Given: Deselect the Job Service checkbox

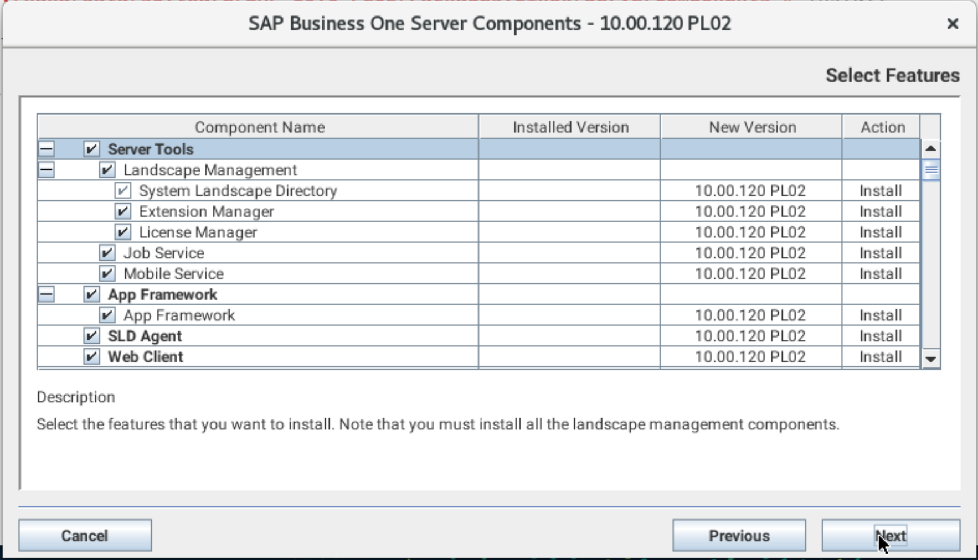Looking at the screenshot, I should coord(107,253).
